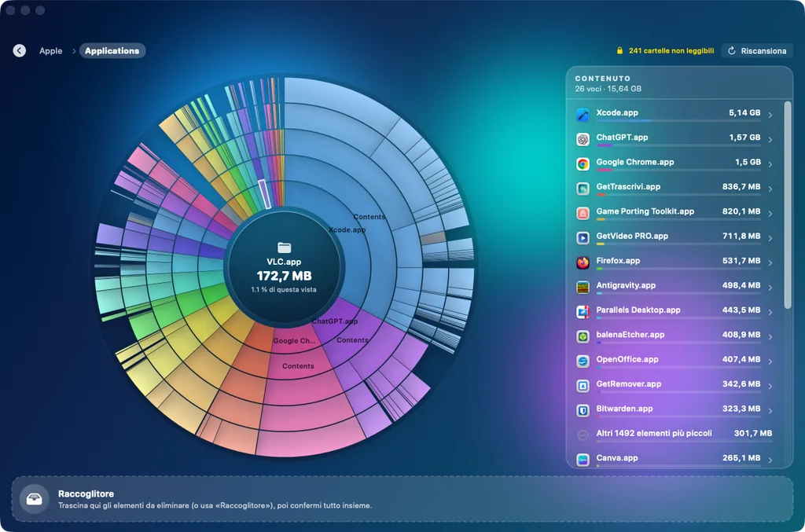
Task: Click the Google Chrome.app icon
Action: point(583,163)
